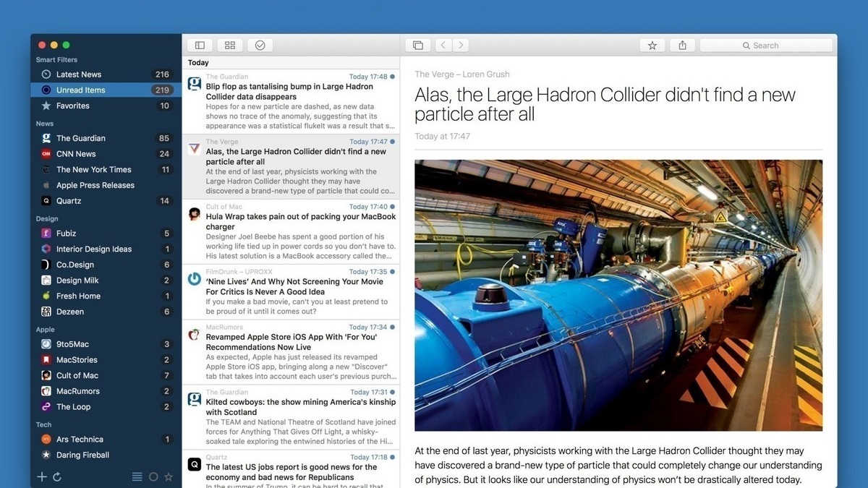This screenshot has width=868, height=488.
Task: Open the article in browser window icon
Action: pos(418,46)
